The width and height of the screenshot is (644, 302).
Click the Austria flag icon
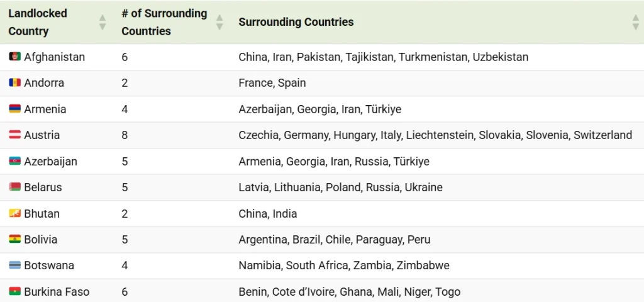click(15, 135)
